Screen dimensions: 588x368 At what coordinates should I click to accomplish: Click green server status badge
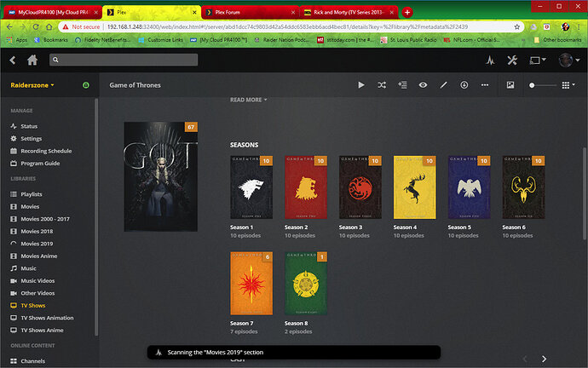point(86,85)
